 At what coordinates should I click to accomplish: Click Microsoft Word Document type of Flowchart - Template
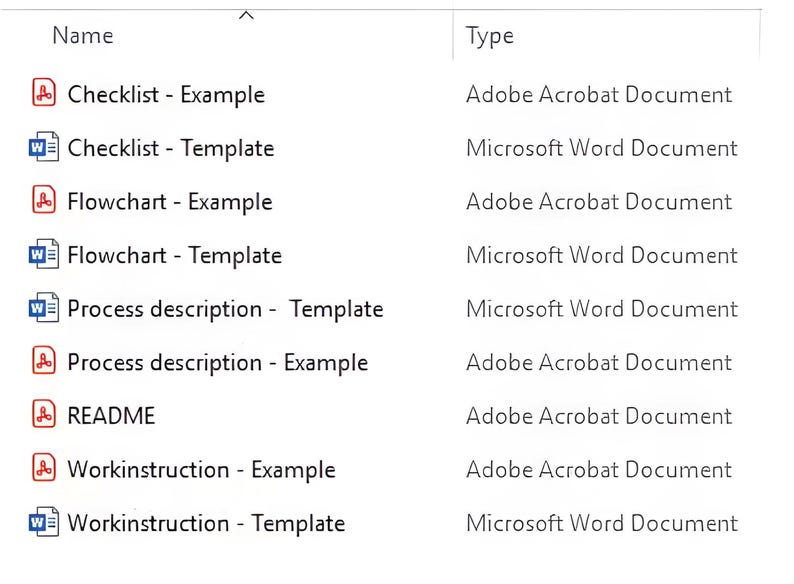point(602,255)
